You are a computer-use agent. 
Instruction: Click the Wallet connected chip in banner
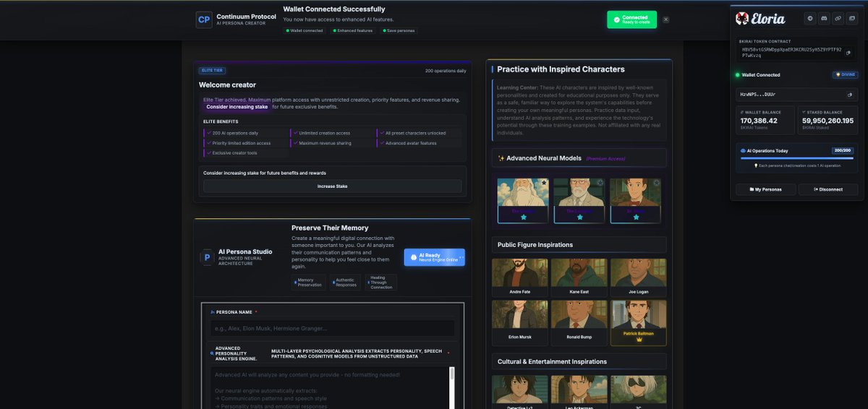pos(305,30)
